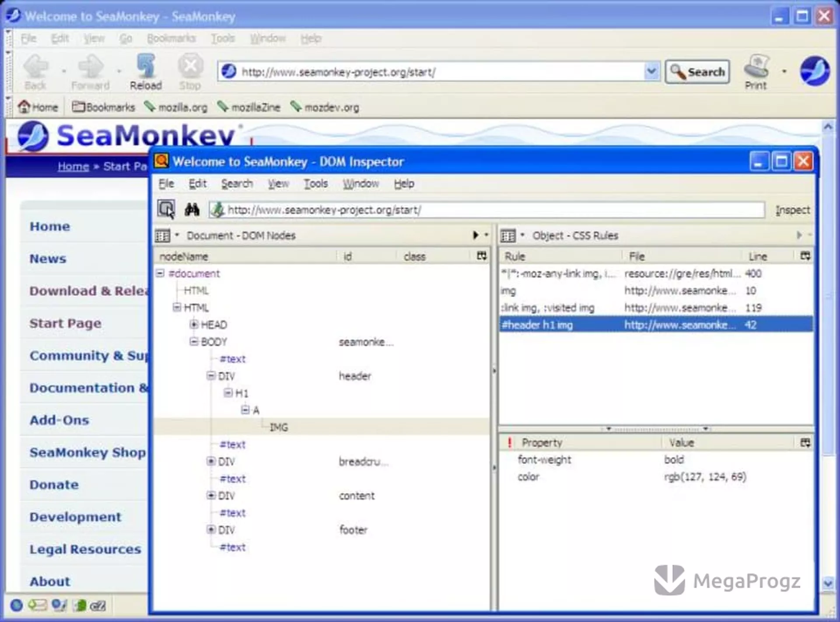Image resolution: width=840 pixels, height=622 pixels.
Task: Click the Rule column header
Action: point(560,257)
